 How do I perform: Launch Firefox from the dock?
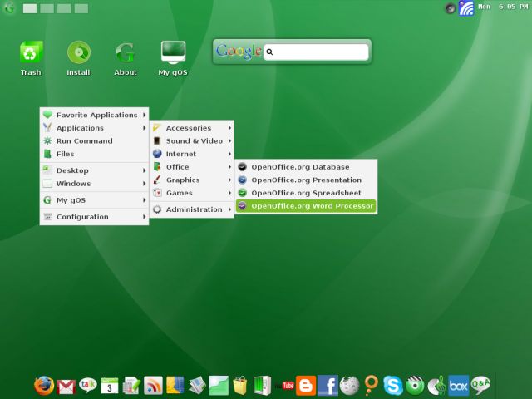tap(44, 385)
